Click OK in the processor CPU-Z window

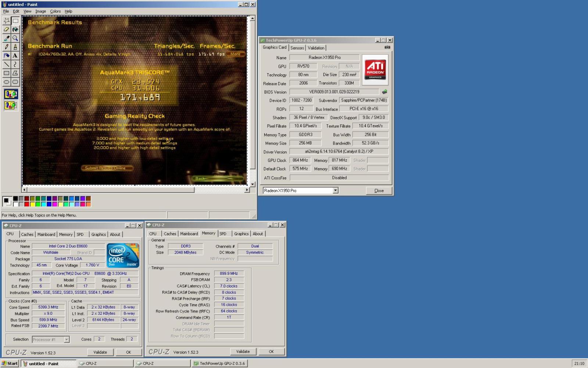click(x=128, y=352)
